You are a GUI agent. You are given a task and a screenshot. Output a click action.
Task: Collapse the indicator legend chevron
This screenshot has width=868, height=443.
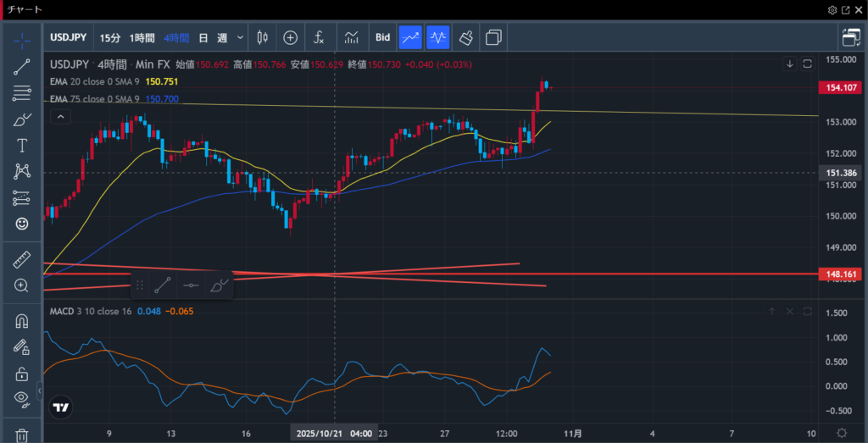59,117
